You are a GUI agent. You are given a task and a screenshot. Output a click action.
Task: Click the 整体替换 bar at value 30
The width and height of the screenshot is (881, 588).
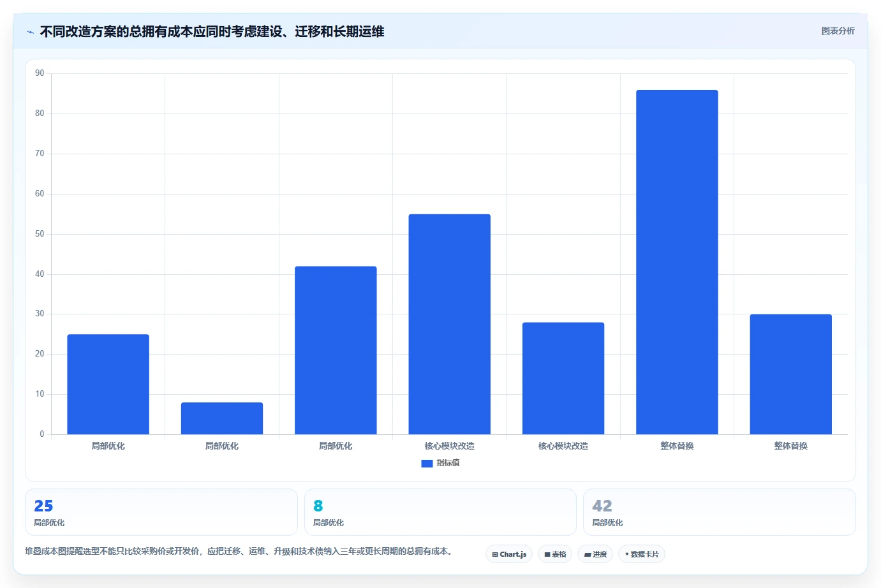pyautogui.click(x=791, y=374)
